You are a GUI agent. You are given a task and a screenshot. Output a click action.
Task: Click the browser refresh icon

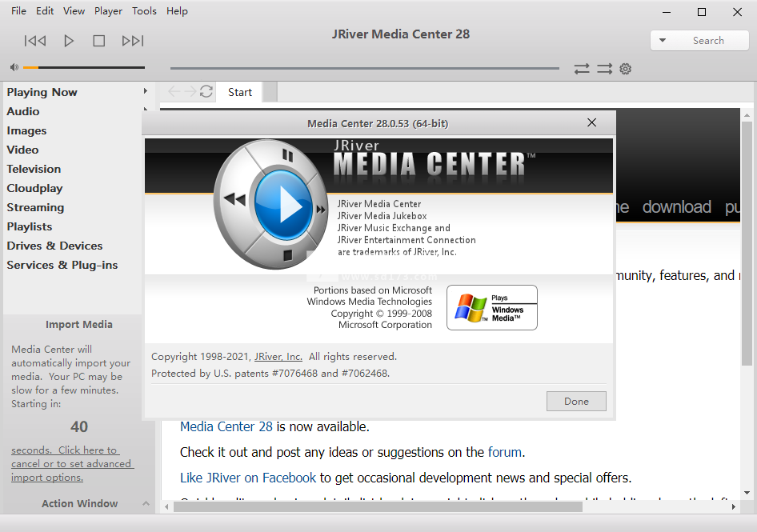[x=206, y=92]
